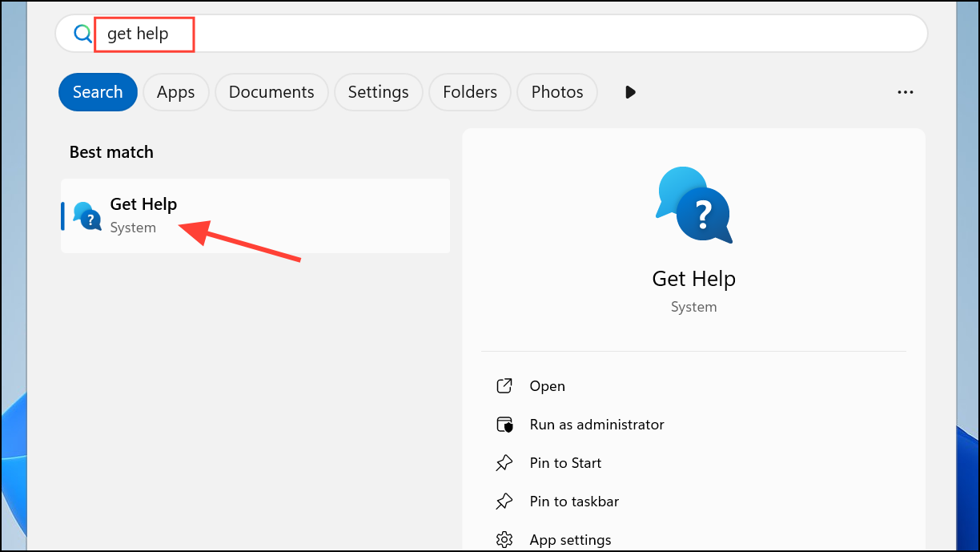The height and width of the screenshot is (552, 980).
Task: Click the System label under large icon
Action: tap(693, 307)
